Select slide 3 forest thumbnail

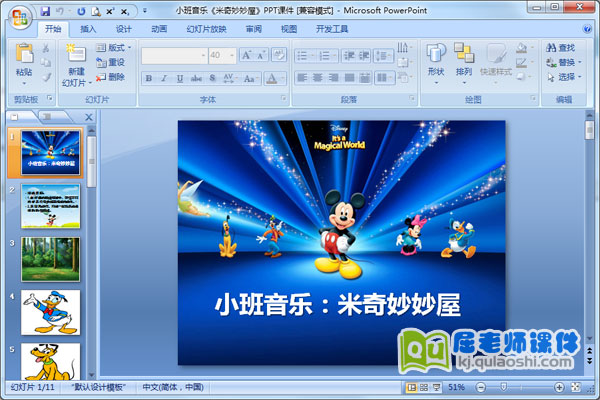51,259
